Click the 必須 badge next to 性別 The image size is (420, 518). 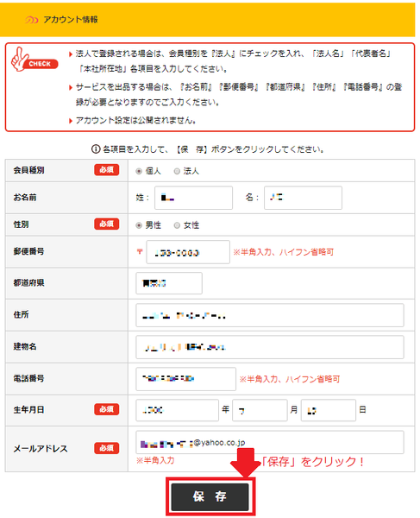click(107, 224)
